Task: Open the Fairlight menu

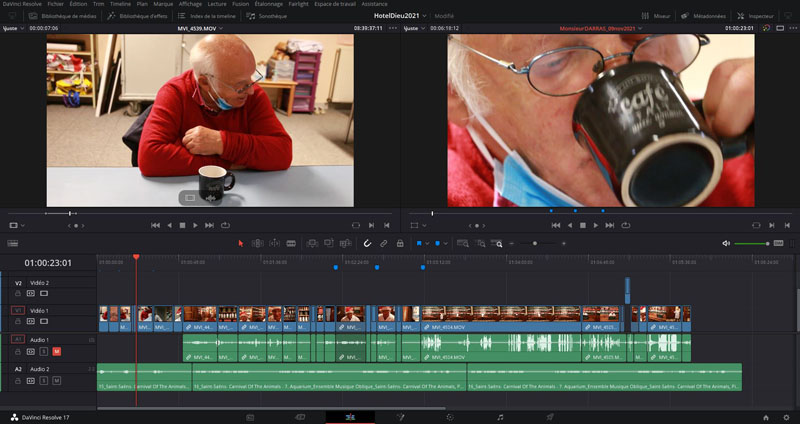Action: [x=298, y=4]
